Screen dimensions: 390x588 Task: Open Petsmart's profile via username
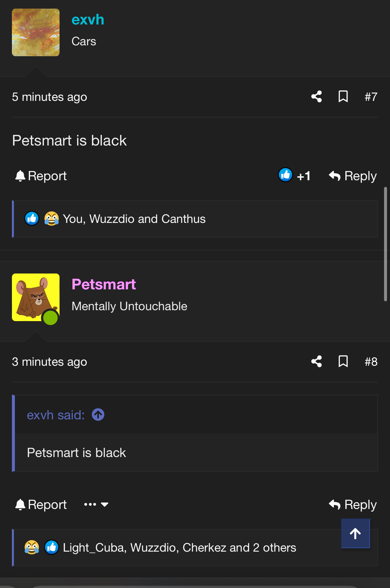104,284
